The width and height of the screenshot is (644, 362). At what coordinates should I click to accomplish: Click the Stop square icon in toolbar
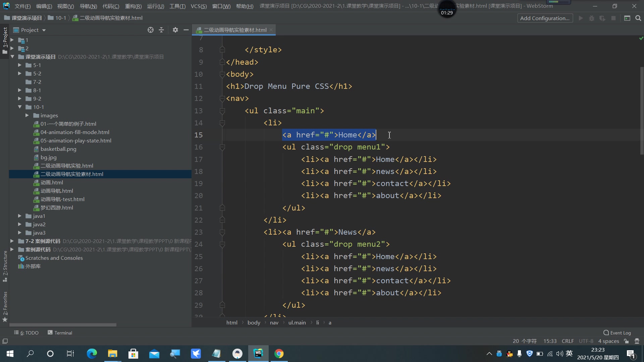pyautogui.click(x=613, y=18)
